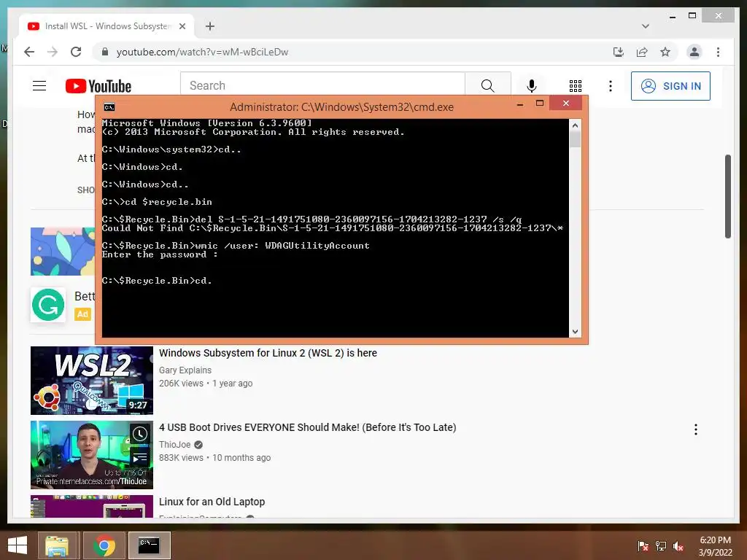Image resolution: width=747 pixels, height=560 pixels.
Task: Open Chrome three-dot menu
Action: [x=718, y=52]
